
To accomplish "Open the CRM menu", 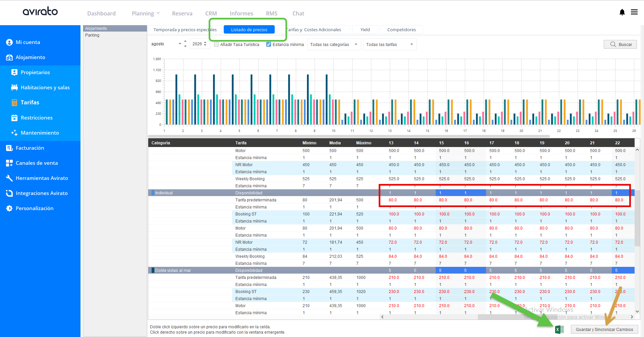I will pos(211,13).
